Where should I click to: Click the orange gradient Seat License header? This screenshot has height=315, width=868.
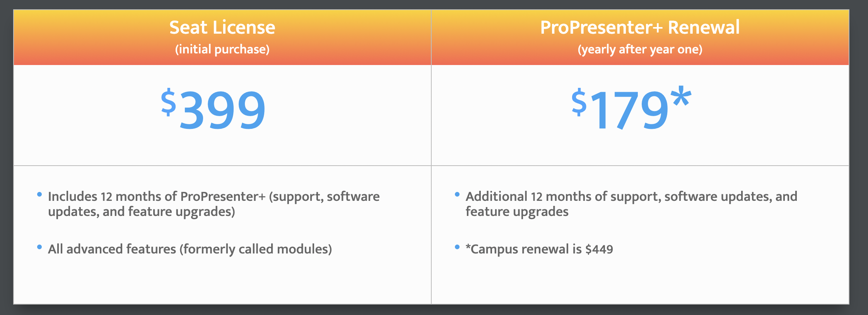tap(222, 38)
